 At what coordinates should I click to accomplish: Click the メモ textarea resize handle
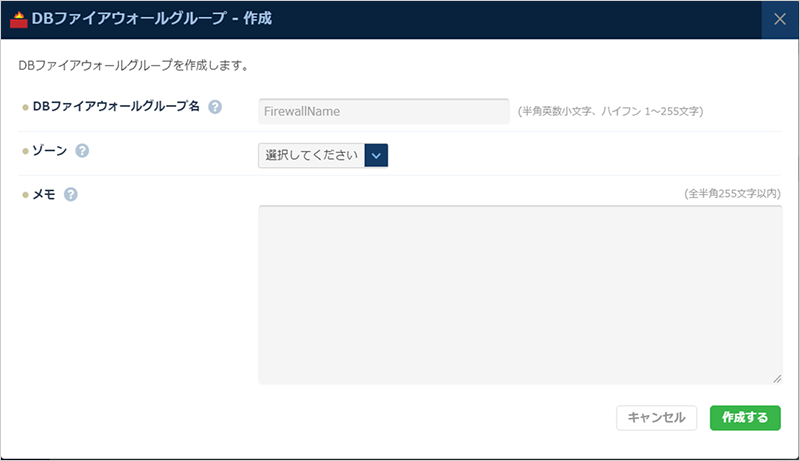click(x=777, y=379)
